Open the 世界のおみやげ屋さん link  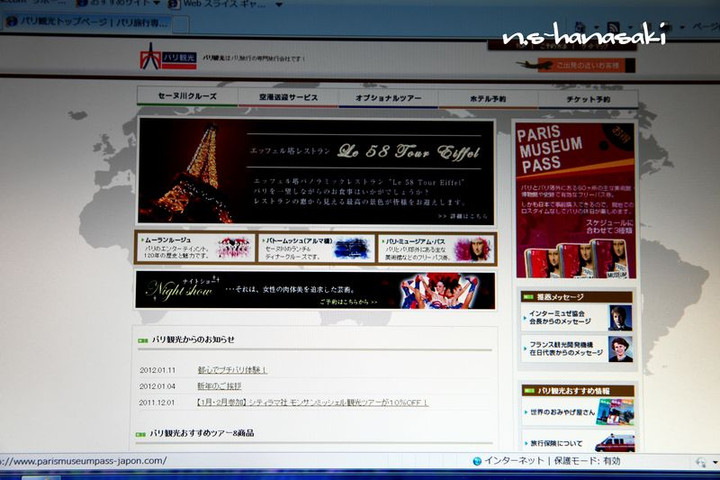tap(562, 412)
